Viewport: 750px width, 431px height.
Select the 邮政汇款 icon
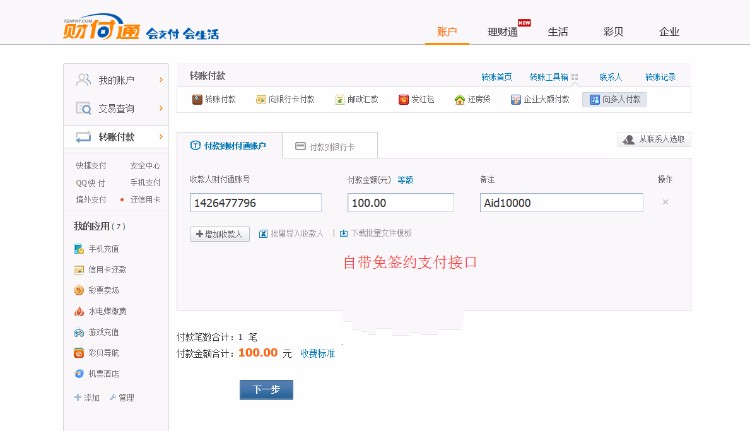(340, 99)
